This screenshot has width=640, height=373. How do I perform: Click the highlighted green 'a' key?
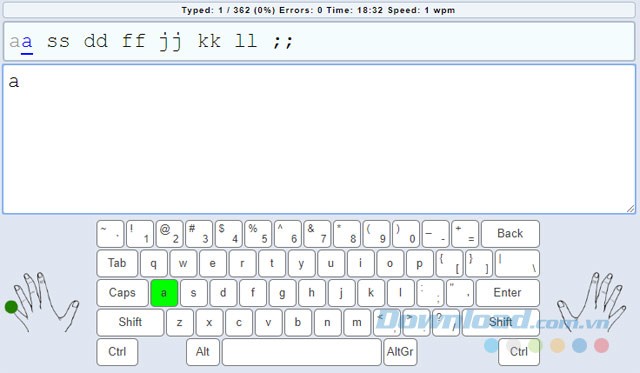tap(164, 293)
